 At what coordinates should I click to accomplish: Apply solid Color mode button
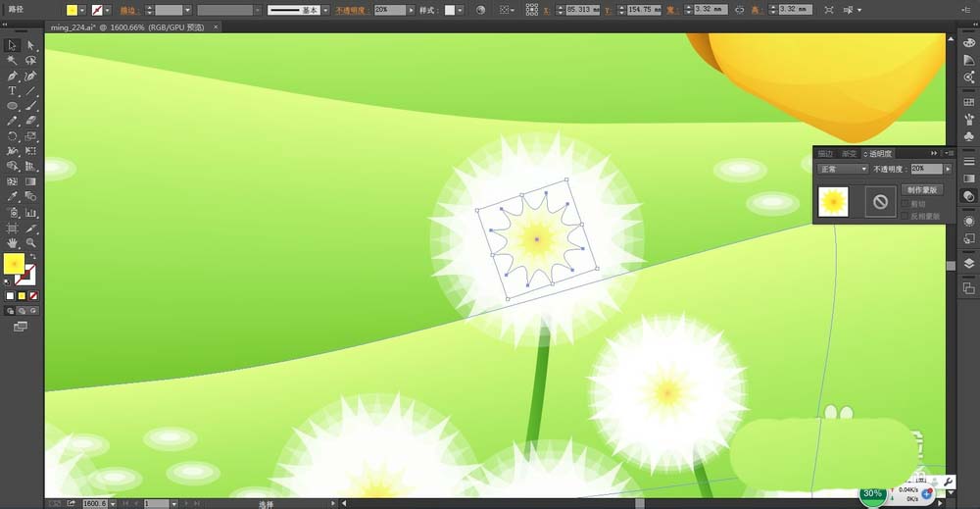click(10, 296)
